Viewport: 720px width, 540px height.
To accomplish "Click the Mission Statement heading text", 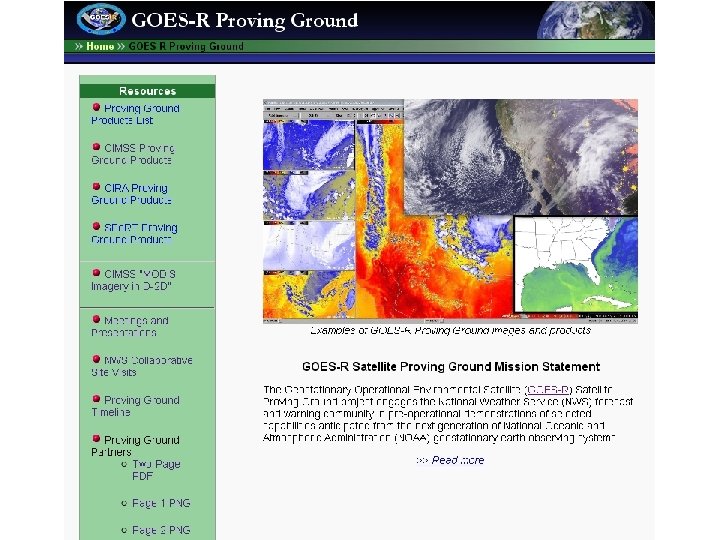I will [451, 367].
